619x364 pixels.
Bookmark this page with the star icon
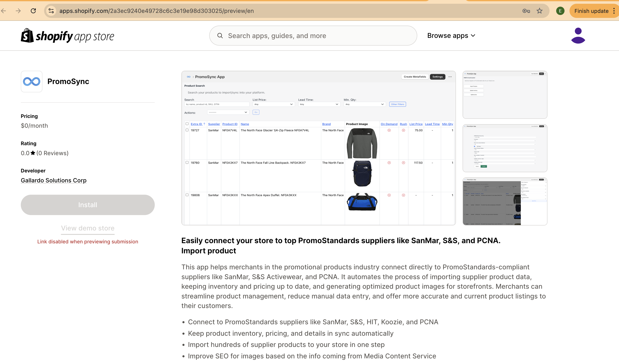point(539,11)
